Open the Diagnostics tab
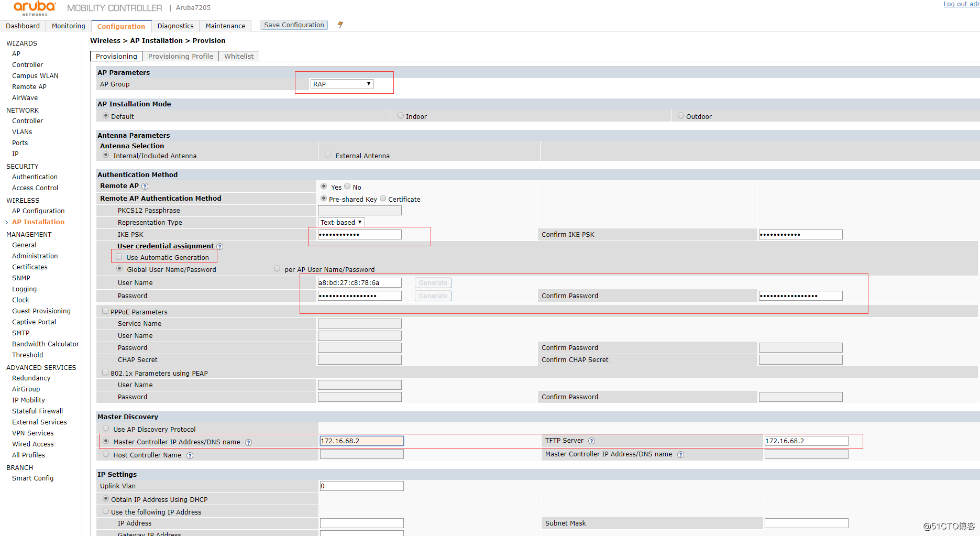This screenshot has width=980, height=536. pyautogui.click(x=175, y=26)
